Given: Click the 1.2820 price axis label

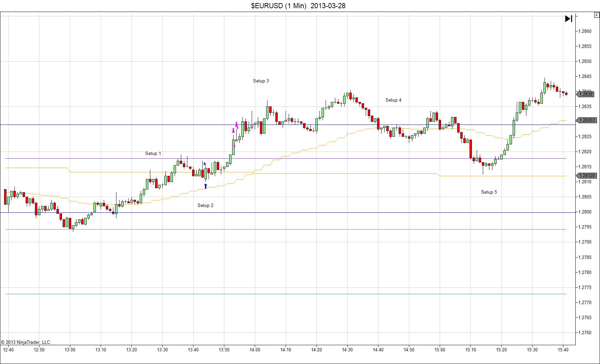Looking at the screenshot, I should pyautogui.click(x=585, y=152).
